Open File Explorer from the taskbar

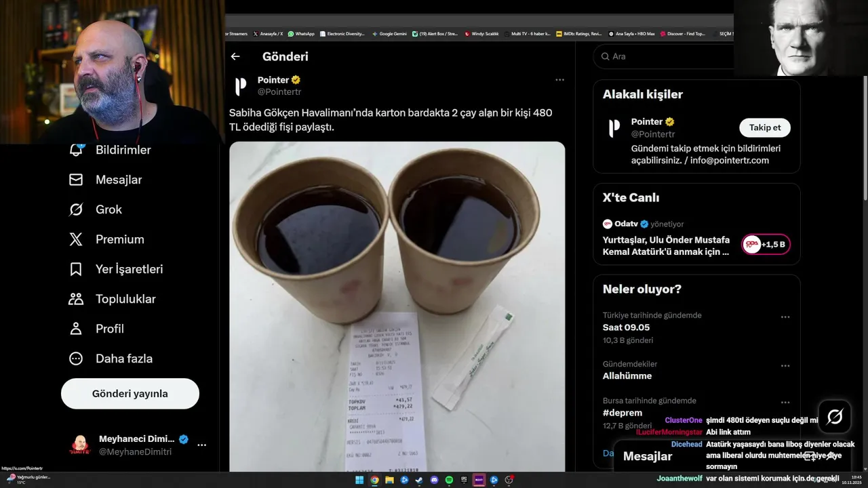pos(389,480)
